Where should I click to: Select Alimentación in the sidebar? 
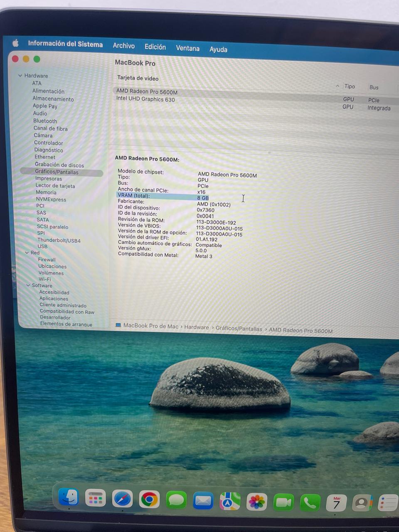point(49,91)
